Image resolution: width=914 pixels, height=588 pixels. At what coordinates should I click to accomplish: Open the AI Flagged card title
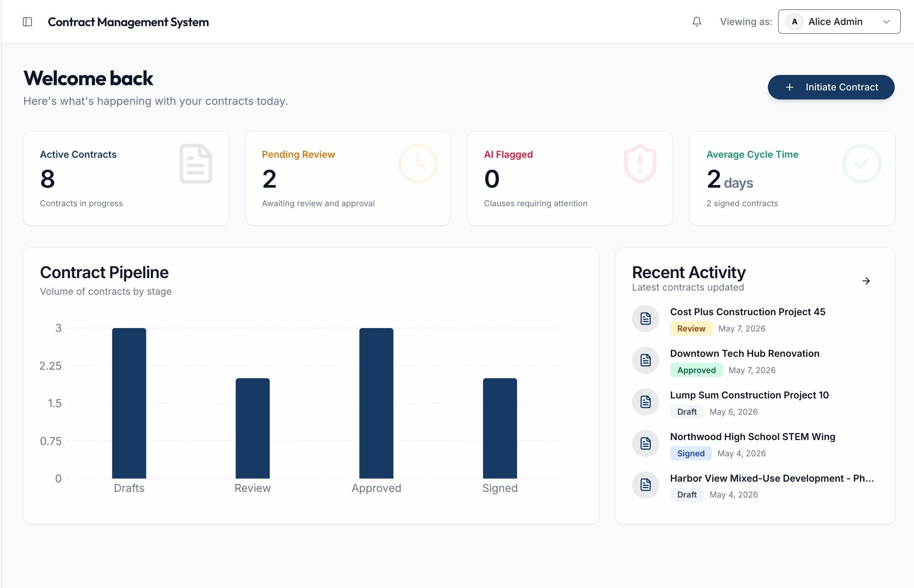coord(509,154)
